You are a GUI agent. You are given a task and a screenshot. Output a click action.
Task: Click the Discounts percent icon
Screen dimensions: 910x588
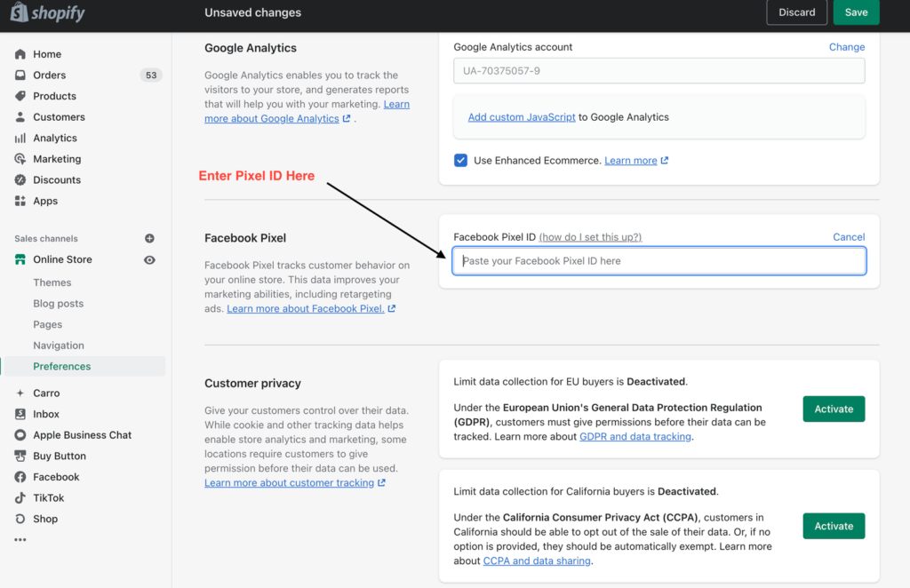(20, 179)
